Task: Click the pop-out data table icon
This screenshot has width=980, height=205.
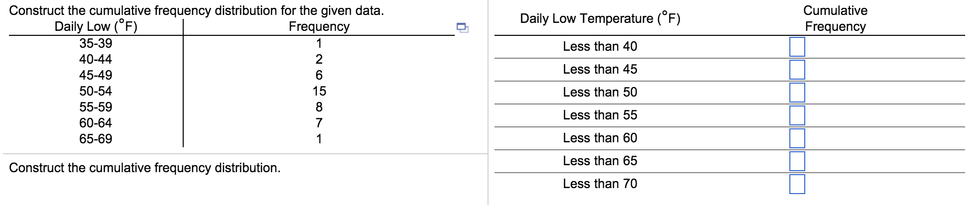Action: pyautogui.click(x=462, y=28)
